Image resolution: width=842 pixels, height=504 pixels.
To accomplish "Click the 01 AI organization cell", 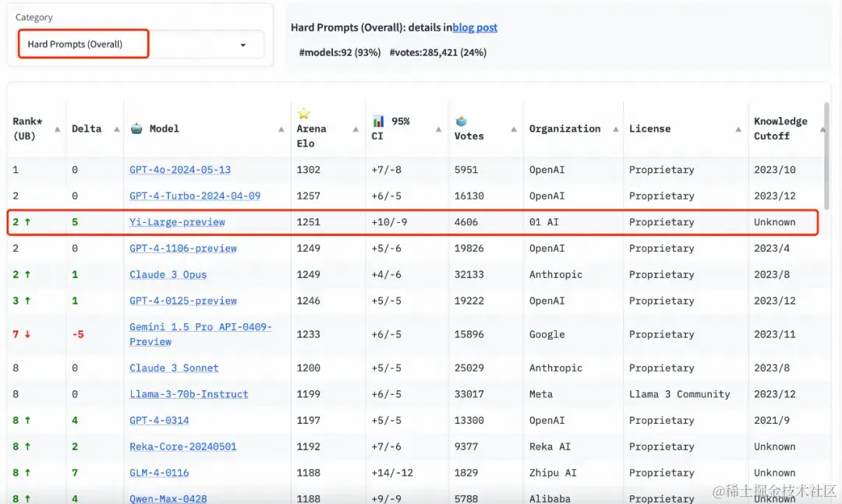I will pos(544,222).
